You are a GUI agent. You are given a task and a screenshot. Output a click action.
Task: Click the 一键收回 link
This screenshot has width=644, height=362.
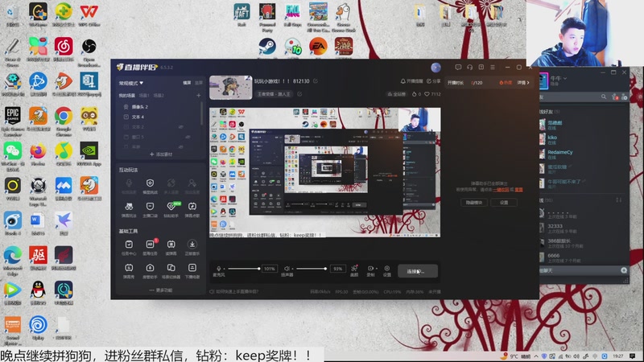tap(501, 190)
